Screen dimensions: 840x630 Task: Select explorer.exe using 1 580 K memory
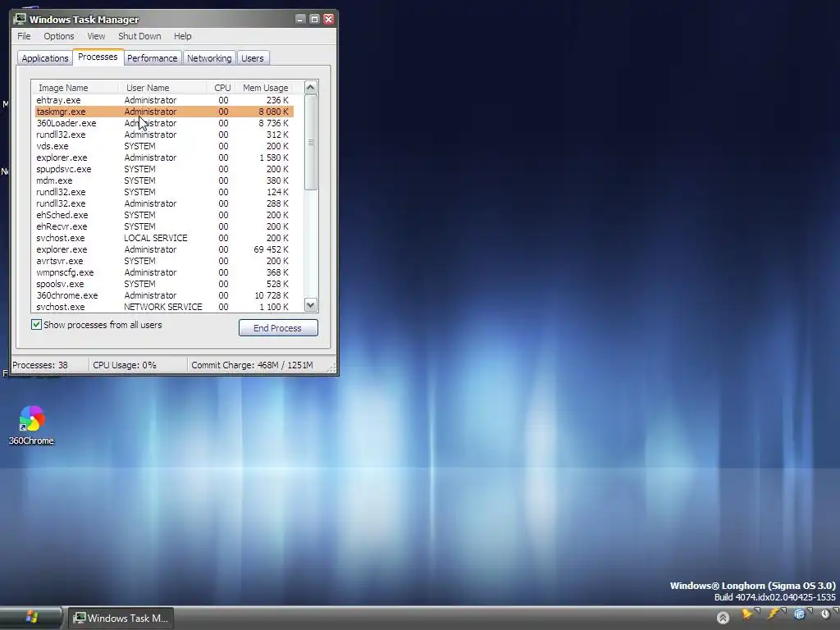click(164, 157)
